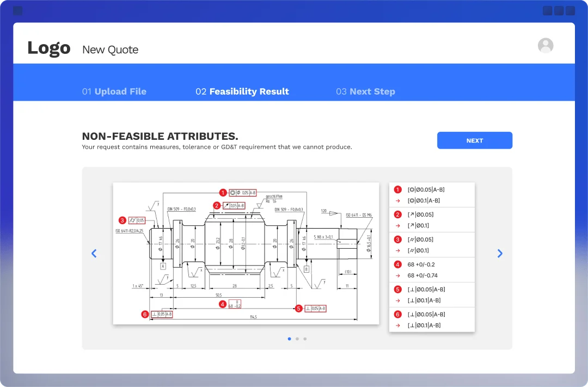Select list badge 1 in attributes panel
Image resolution: width=588 pixels, height=387 pixels.
click(398, 190)
